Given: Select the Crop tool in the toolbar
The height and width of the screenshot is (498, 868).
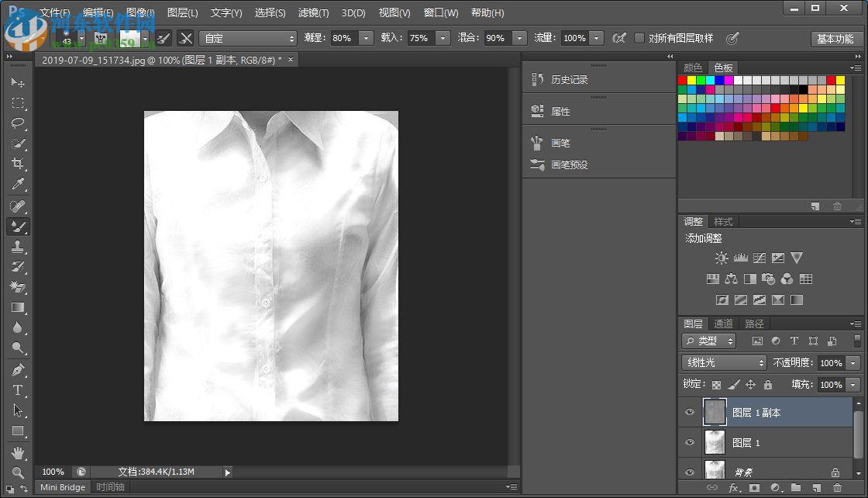Looking at the screenshot, I should tap(18, 164).
